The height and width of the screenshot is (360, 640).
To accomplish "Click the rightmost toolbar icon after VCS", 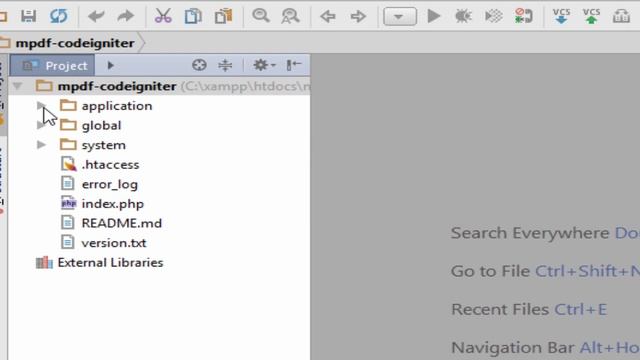I will 621,16.
